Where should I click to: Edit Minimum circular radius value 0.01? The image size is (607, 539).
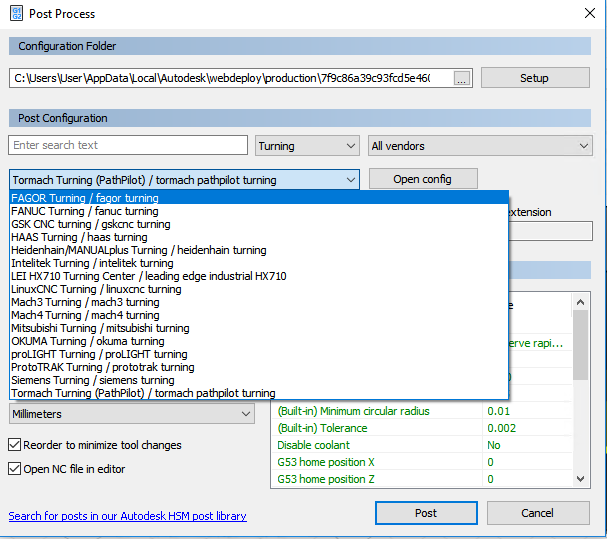[x=527, y=411]
